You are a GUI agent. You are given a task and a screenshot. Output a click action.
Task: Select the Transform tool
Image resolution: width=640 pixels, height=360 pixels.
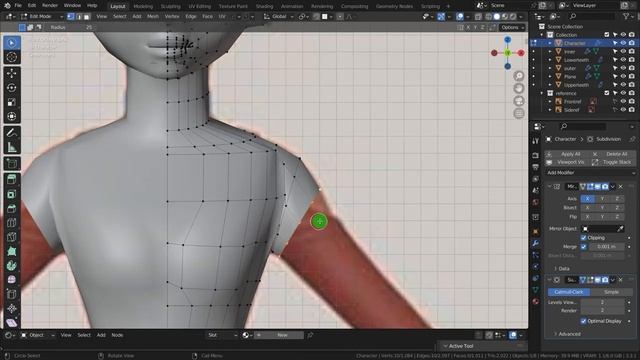[11, 116]
